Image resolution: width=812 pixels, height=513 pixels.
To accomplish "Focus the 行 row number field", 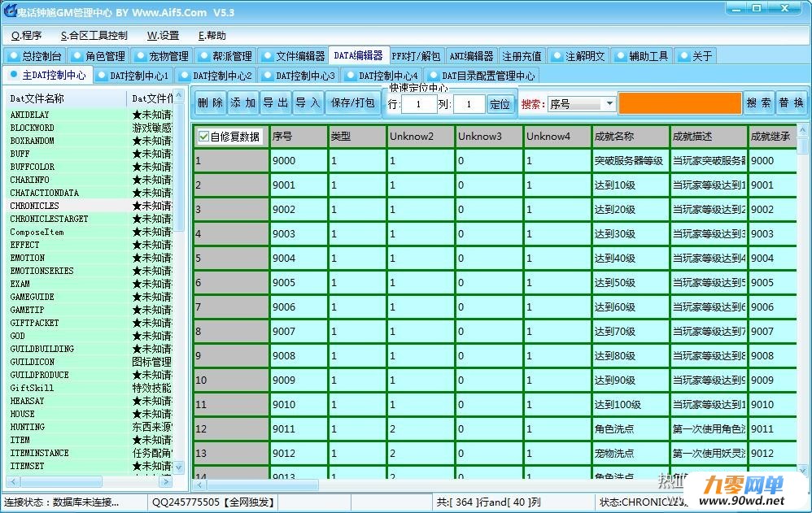I will pyautogui.click(x=418, y=104).
